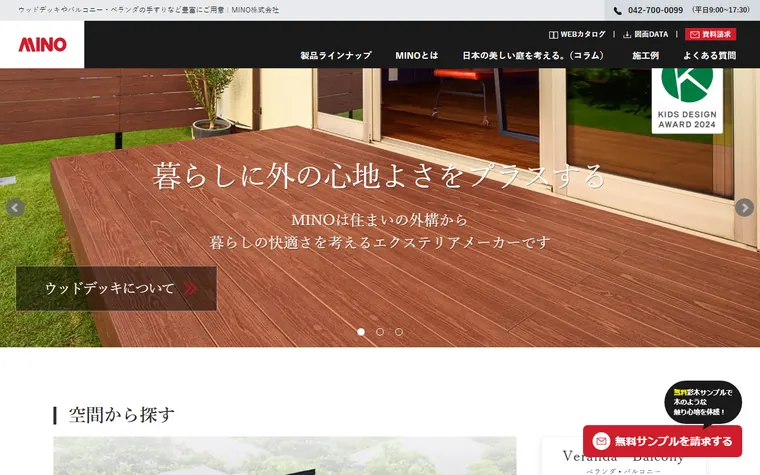Click the red 資料請求 button

tap(711, 34)
